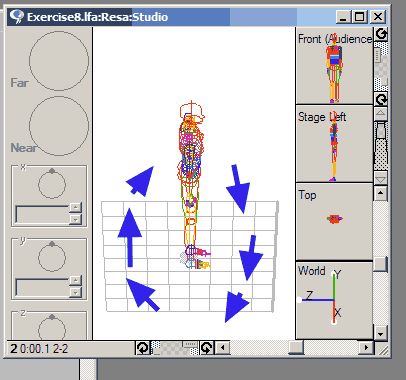Click the y rotation dial
The width and height of the screenshot is (406, 380).
pos(52,257)
